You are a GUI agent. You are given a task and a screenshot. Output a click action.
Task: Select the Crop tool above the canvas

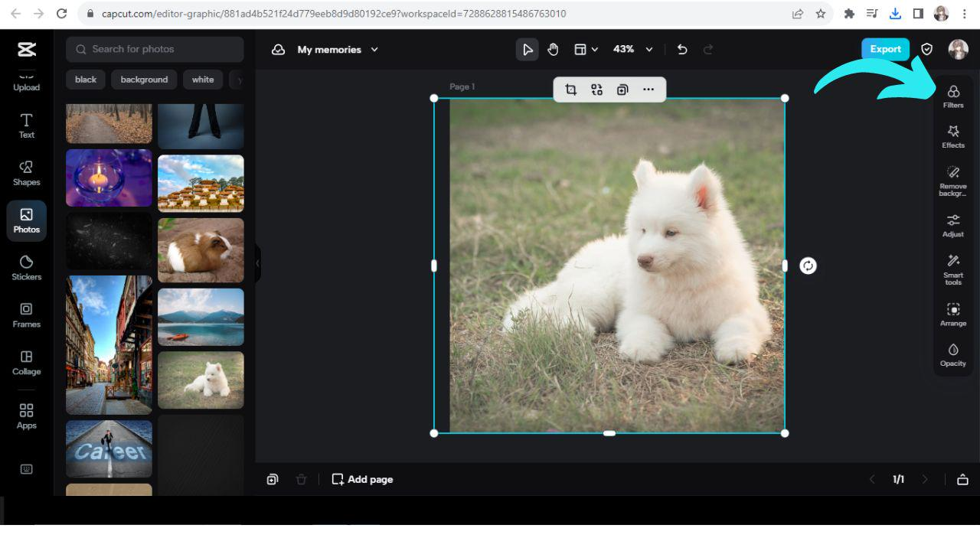click(x=570, y=90)
